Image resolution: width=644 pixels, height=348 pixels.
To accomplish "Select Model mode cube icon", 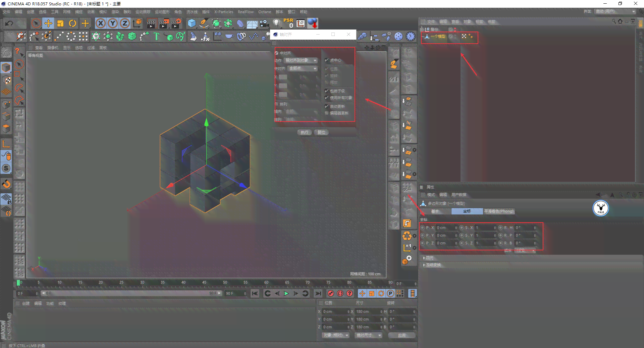I will coord(6,67).
